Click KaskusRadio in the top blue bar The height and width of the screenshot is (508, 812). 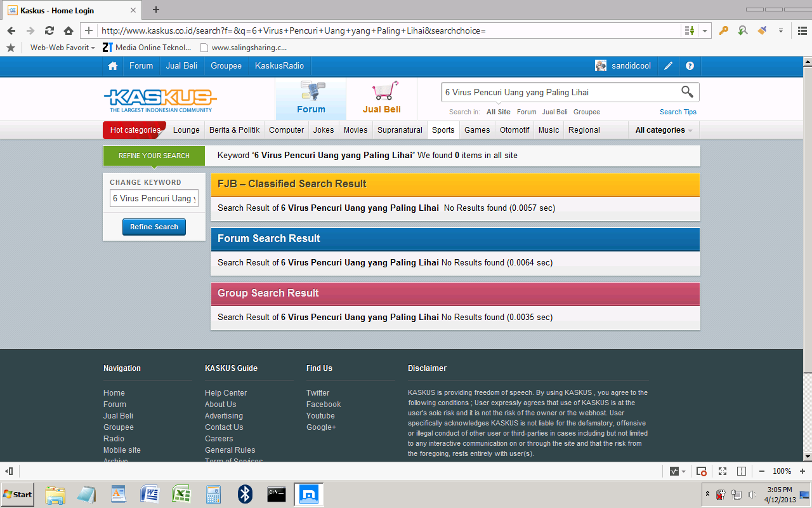[280, 66]
